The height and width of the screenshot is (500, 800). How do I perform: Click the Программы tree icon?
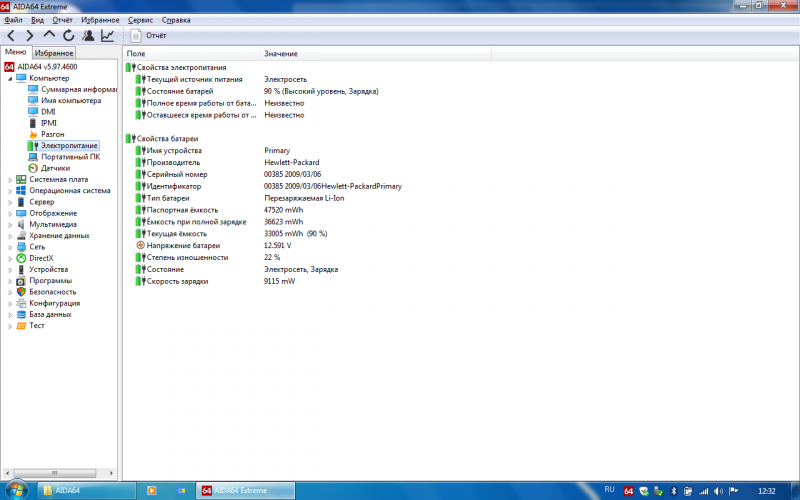pos(21,281)
